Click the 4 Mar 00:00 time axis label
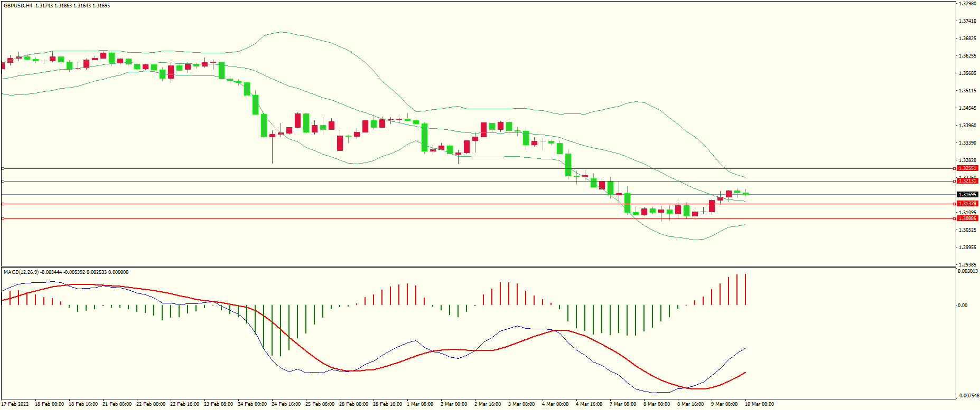 point(555,404)
